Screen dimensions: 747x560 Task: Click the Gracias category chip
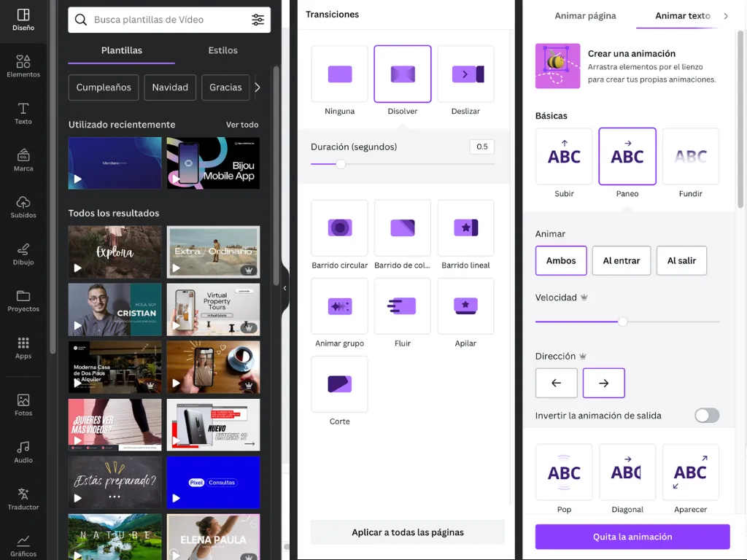(x=225, y=87)
